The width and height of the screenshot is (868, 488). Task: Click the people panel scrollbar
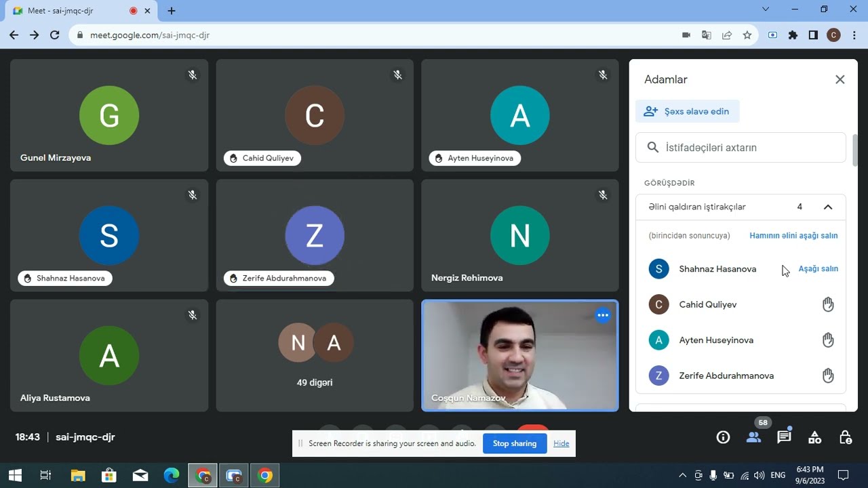point(856,150)
